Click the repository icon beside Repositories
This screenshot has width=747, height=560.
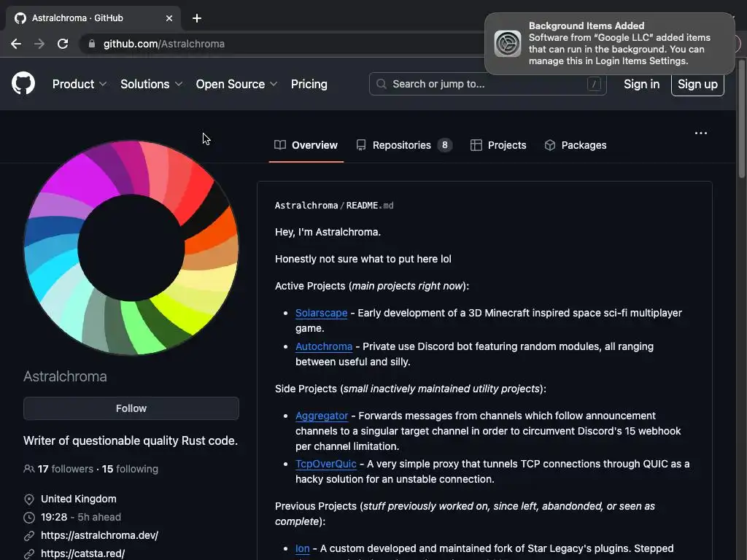click(361, 145)
